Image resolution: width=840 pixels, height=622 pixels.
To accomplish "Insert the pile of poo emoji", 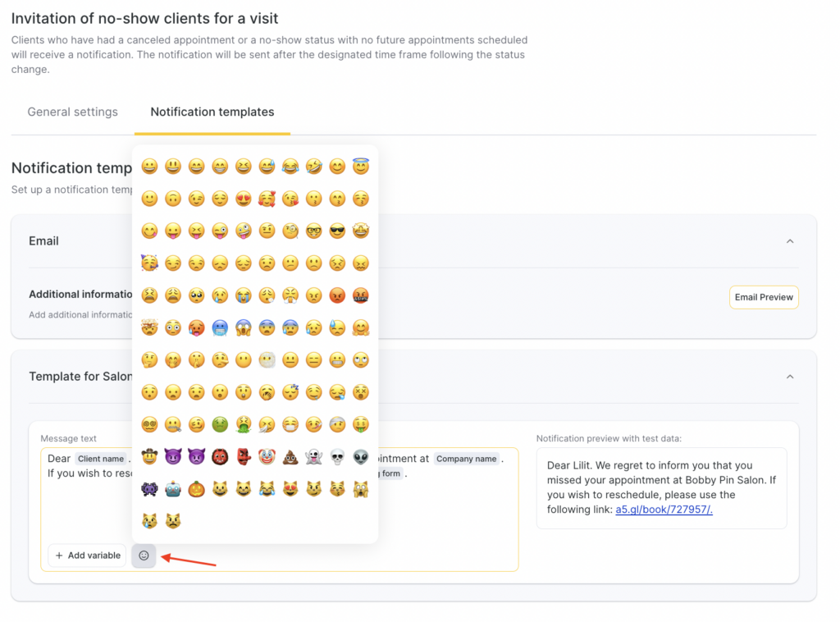I will point(290,457).
